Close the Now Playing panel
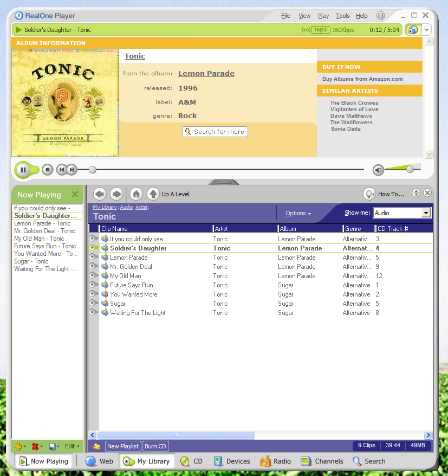 75,194
